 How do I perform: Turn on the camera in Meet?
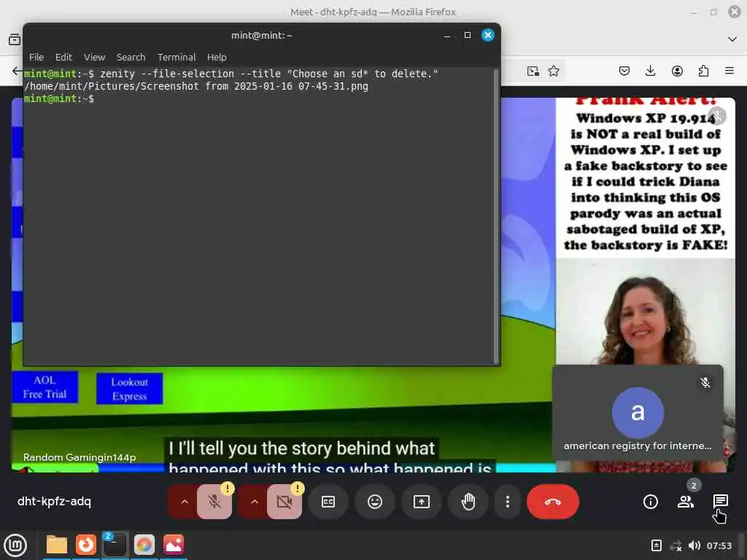coord(285,502)
